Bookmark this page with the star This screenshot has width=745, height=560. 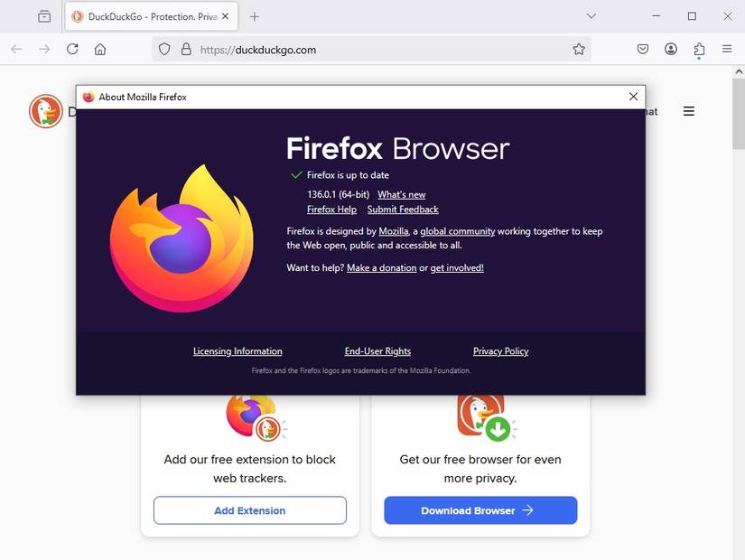coord(579,50)
